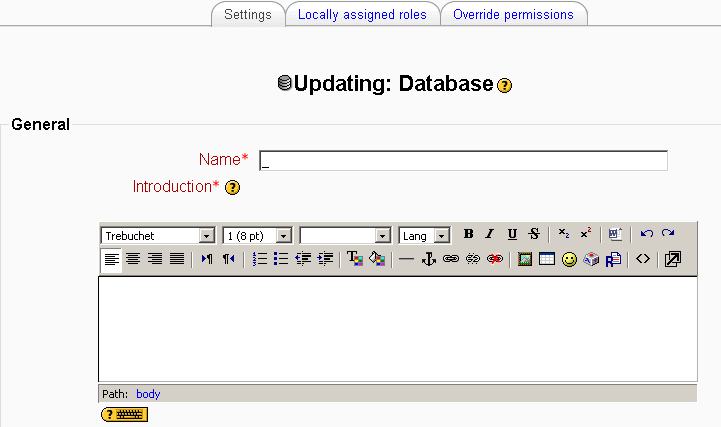This screenshot has height=427, width=721.
Task: Click the body path link
Action: tap(148, 394)
